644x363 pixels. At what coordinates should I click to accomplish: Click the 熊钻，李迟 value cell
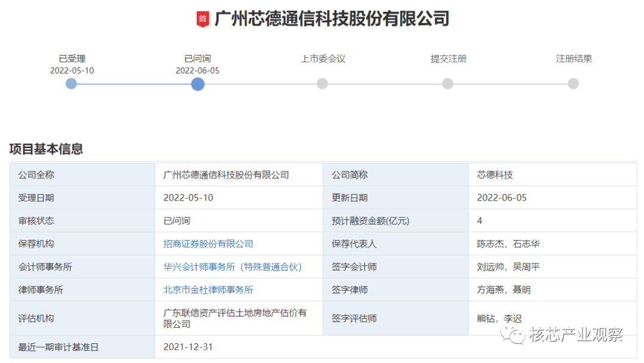(x=552, y=318)
